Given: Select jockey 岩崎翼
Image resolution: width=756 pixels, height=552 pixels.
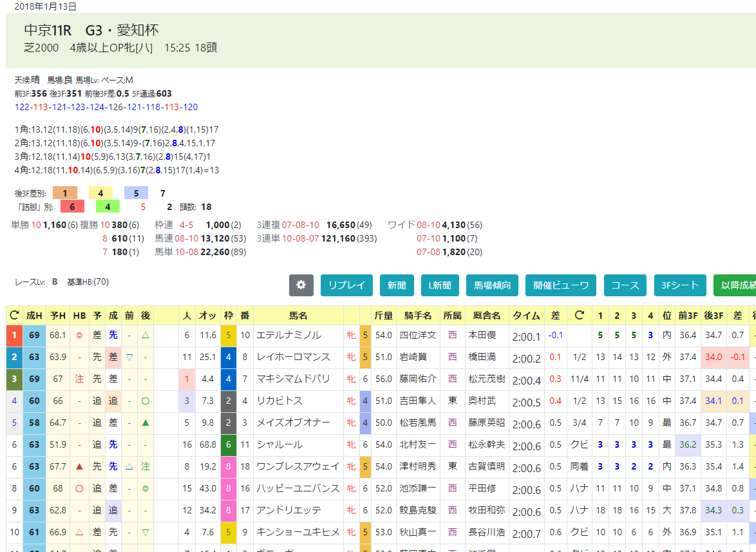Looking at the screenshot, I should click(x=413, y=357).
